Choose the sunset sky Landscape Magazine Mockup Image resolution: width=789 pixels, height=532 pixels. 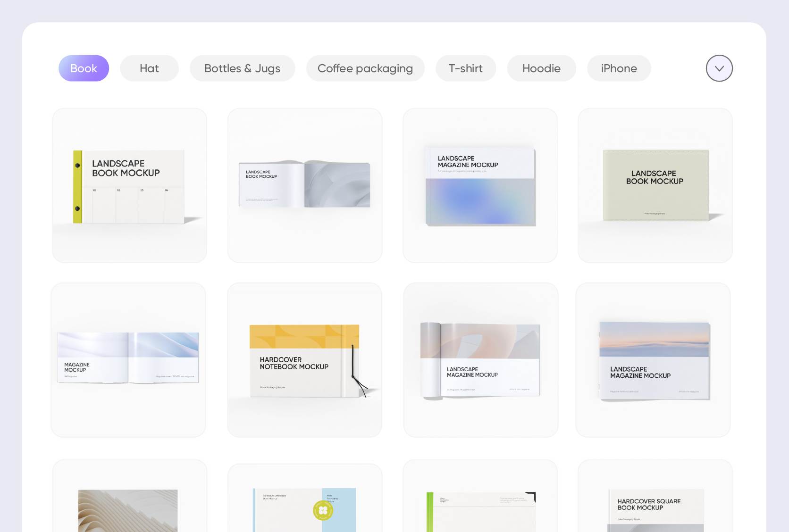(x=653, y=360)
